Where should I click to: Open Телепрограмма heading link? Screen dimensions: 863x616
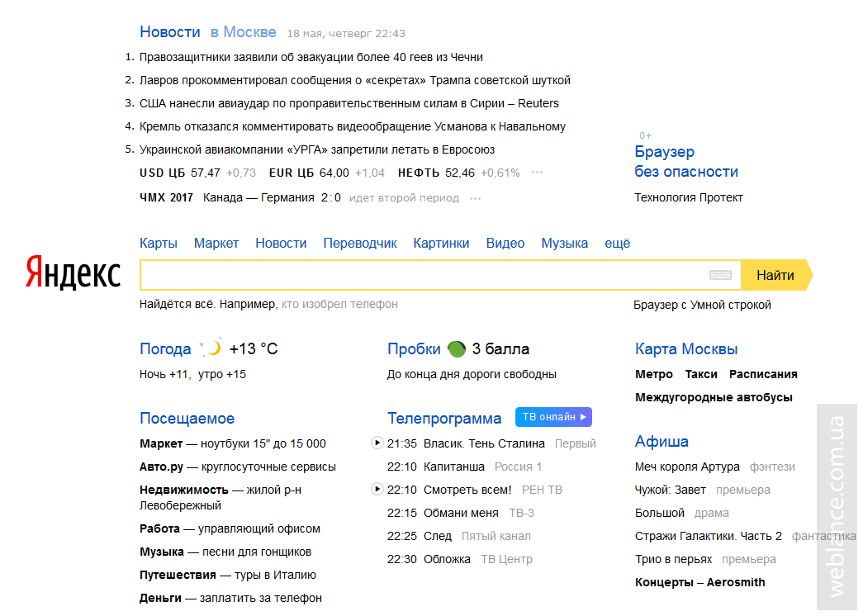[444, 419]
